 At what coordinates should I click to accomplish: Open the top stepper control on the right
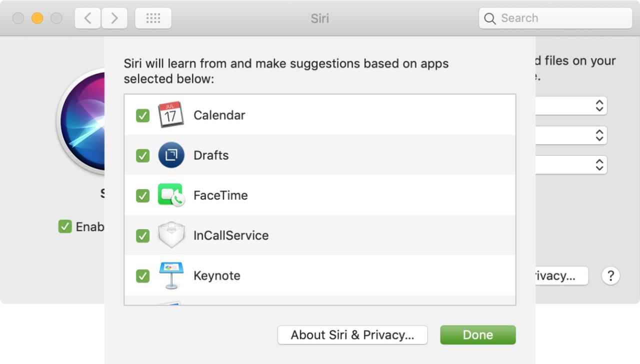[599, 105]
